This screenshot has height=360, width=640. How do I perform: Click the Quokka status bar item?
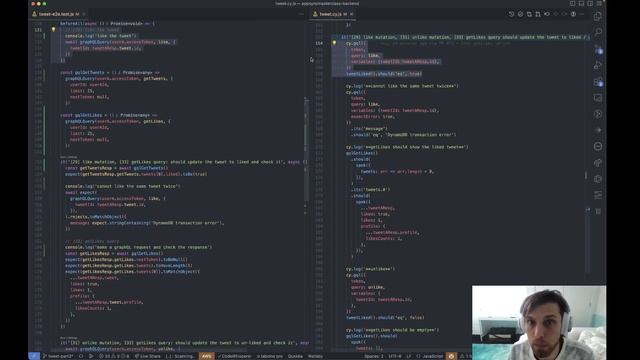click(x=295, y=356)
